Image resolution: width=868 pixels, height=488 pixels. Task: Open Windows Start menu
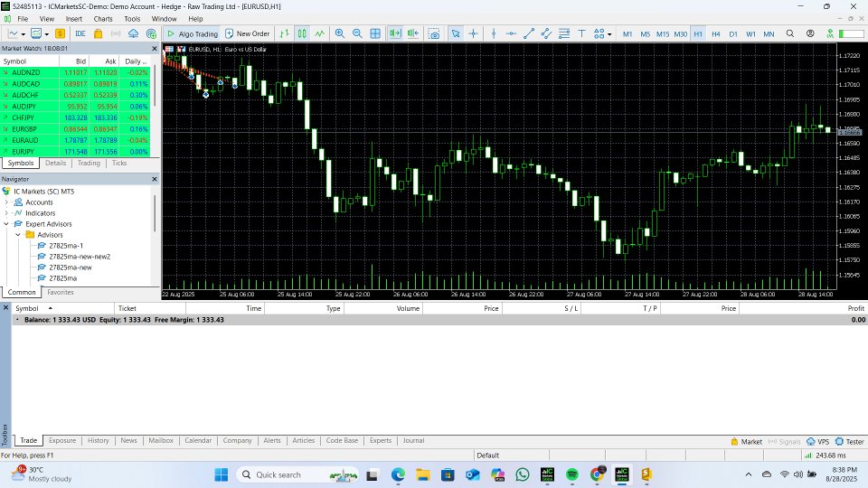pos(221,474)
